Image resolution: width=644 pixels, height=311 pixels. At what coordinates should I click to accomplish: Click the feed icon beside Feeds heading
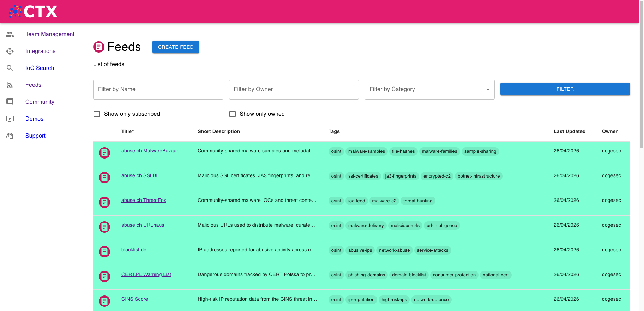(x=99, y=47)
